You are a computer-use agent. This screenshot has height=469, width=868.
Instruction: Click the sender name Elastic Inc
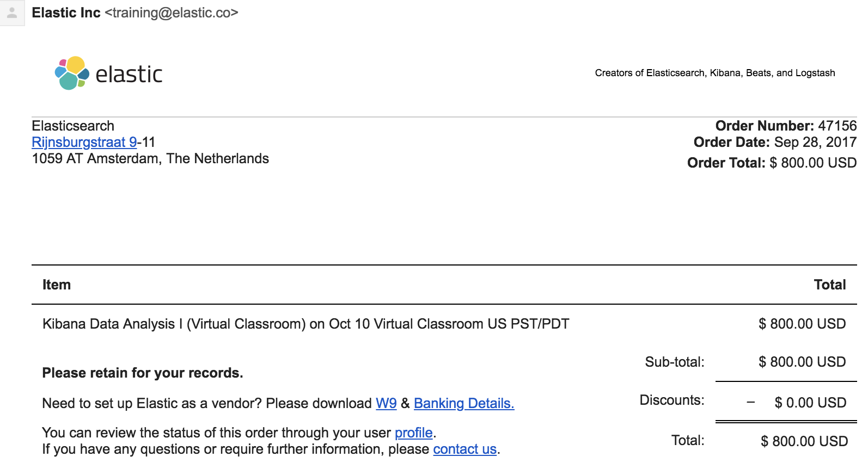[x=66, y=13]
